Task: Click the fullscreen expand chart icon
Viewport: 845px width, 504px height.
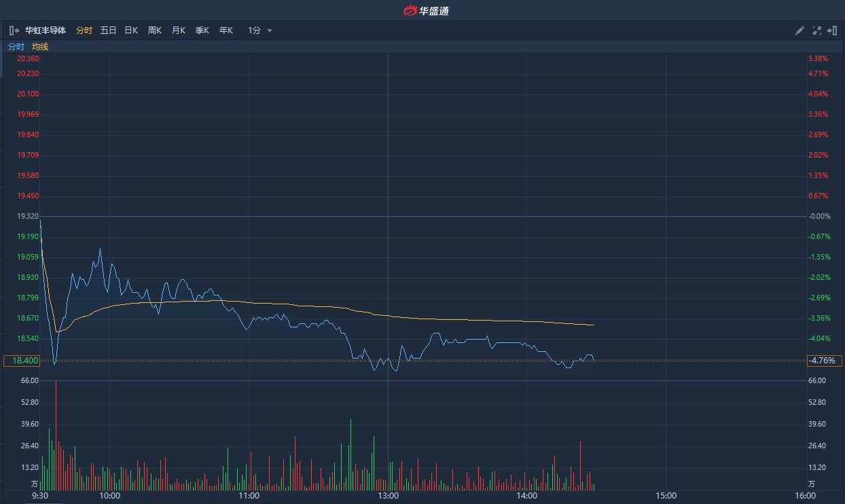Action: pos(816,31)
